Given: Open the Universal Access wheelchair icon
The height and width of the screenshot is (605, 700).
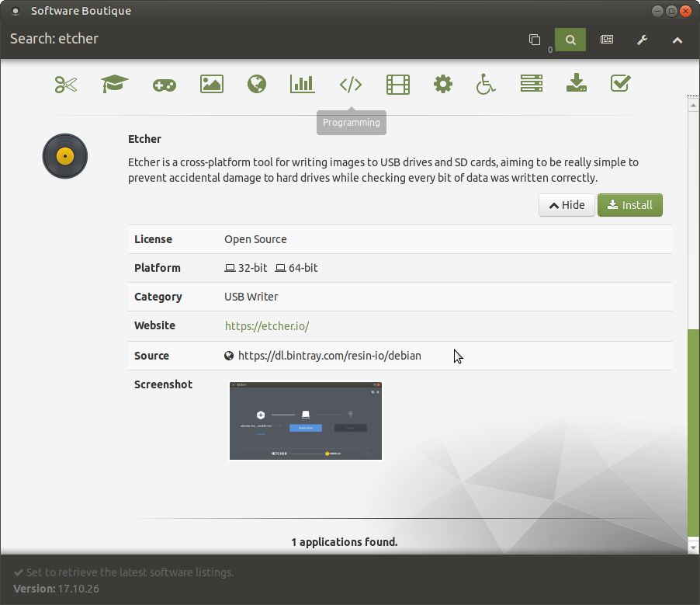Looking at the screenshot, I should point(486,84).
